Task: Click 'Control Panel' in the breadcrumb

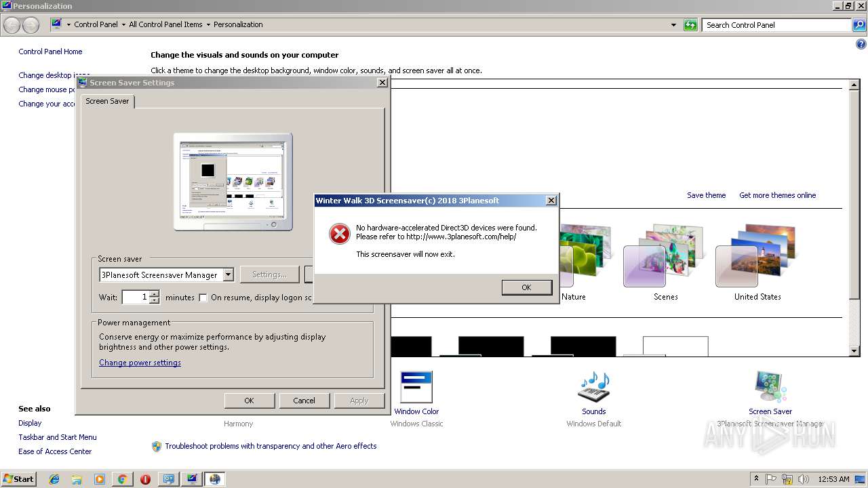Action: [96, 24]
